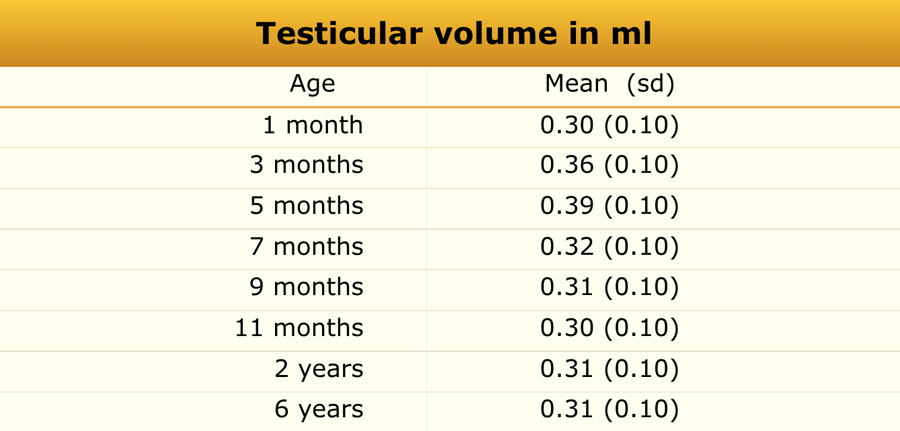Select the mean value for 11 months
Screen dimensions: 900x431
[x=609, y=328]
